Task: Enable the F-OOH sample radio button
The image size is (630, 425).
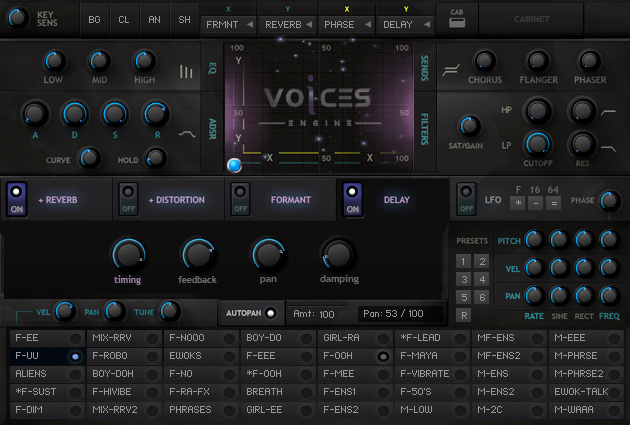Action: pyautogui.click(x=383, y=356)
